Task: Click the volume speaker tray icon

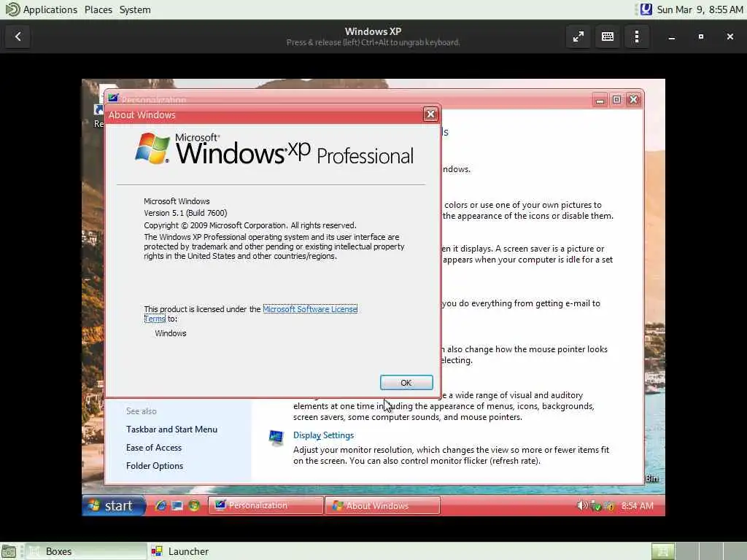Action: click(581, 506)
